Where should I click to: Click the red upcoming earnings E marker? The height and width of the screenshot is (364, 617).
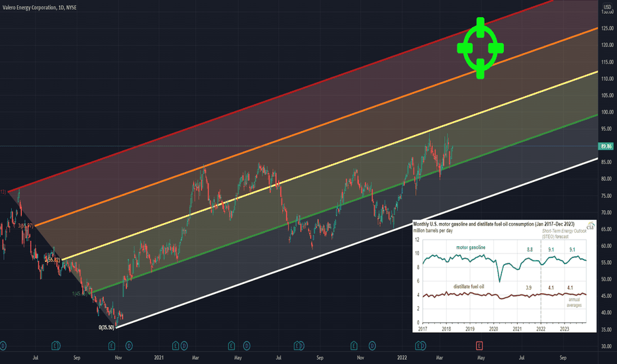click(479, 346)
